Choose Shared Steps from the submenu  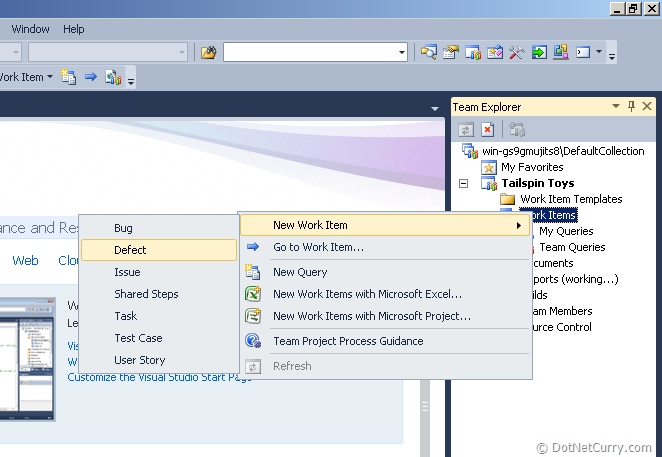pos(159,294)
